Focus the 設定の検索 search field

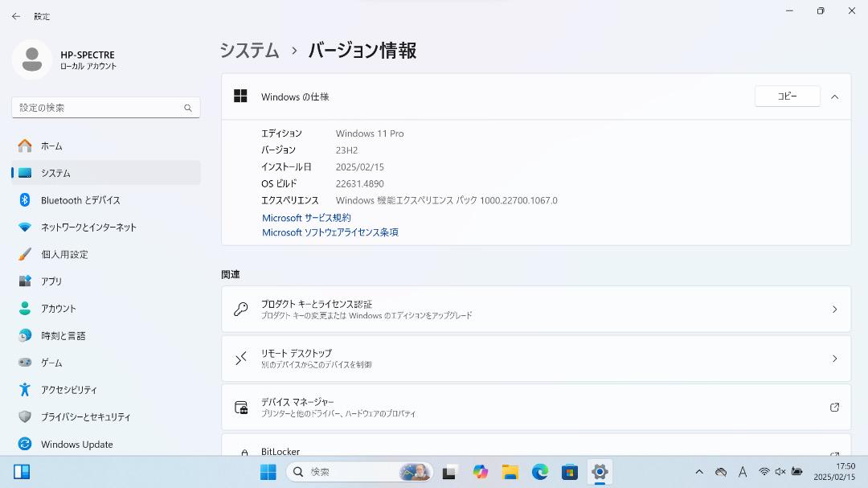click(106, 108)
